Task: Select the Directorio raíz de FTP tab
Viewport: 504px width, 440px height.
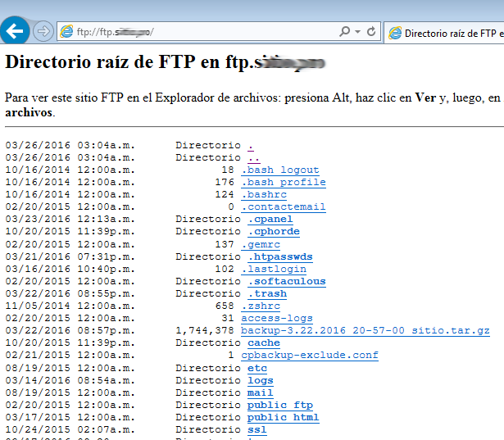Action: coord(447,33)
